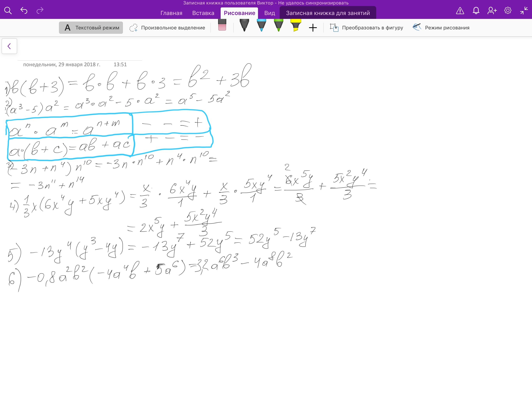
Task: Open Записная книжка для занятий tab
Action: tap(328, 13)
